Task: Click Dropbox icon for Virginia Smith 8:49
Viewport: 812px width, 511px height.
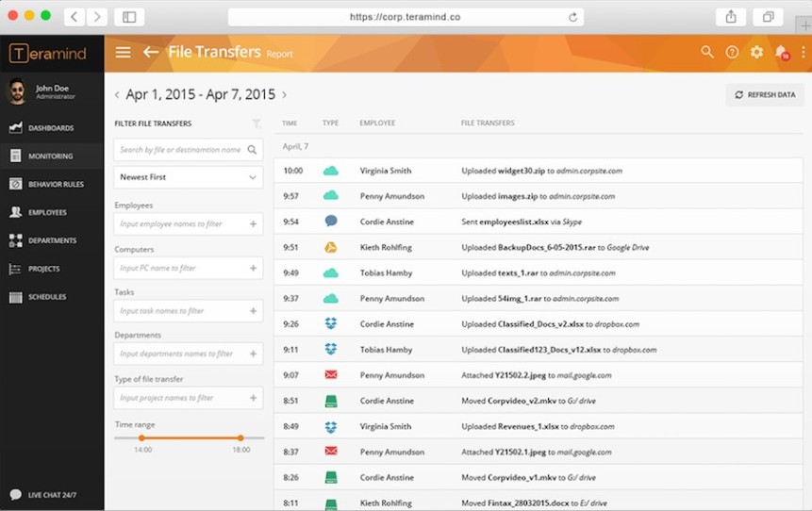Action: pyautogui.click(x=330, y=426)
